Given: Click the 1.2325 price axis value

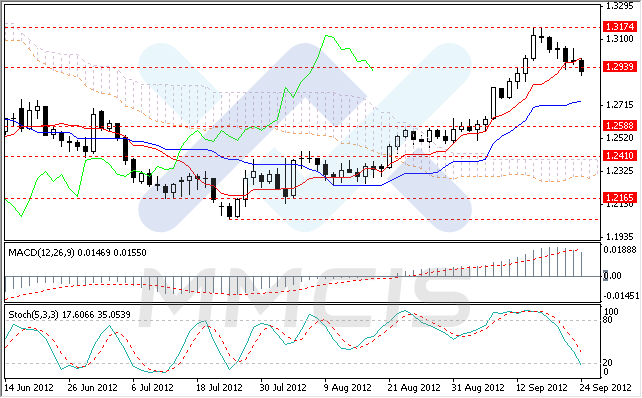Looking at the screenshot, I should (x=620, y=170).
